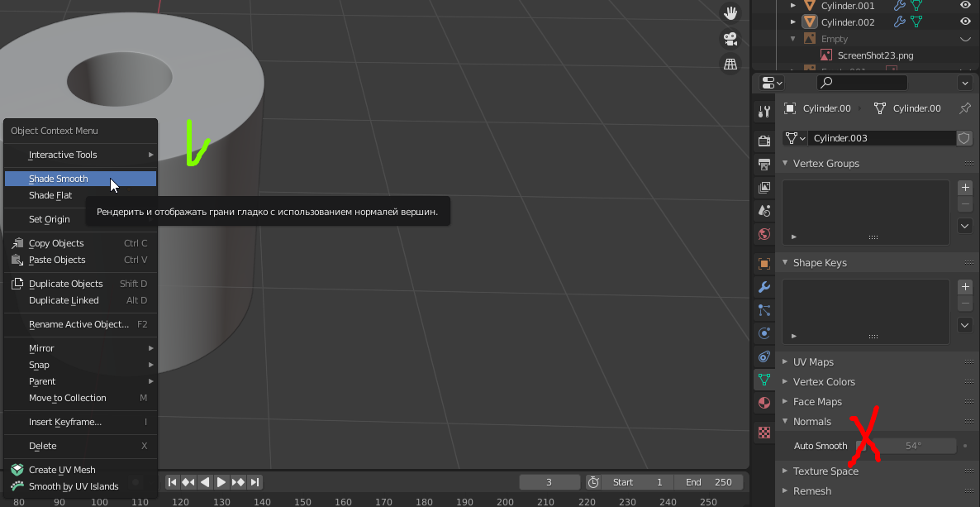This screenshot has width=980, height=507.
Task: Expand the UV Maps panel
Action: click(x=785, y=361)
